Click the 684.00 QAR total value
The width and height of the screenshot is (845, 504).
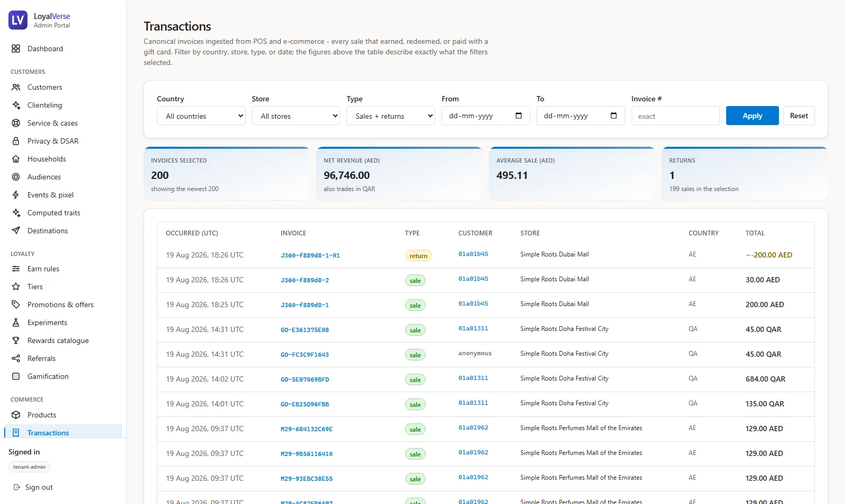(x=765, y=379)
